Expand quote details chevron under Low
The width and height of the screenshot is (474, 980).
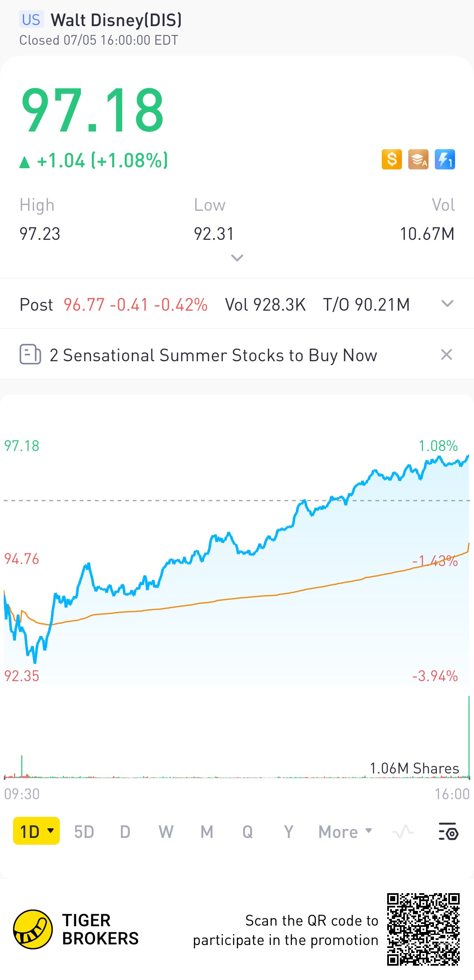tap(237, 258)
